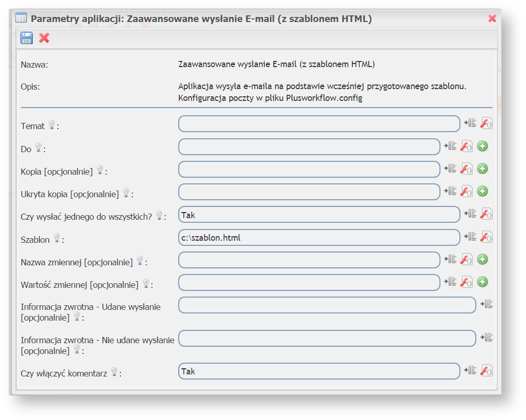Open the script editor for the Temat field
Screen dimensions: 526x420
pyautogui.click(x=486, y=123)
